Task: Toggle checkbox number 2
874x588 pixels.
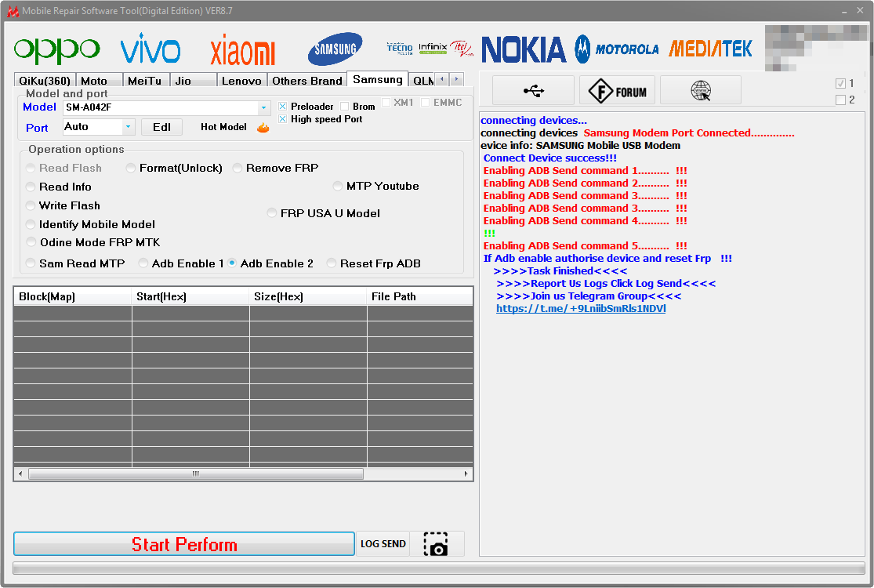Action: point(840,100)
